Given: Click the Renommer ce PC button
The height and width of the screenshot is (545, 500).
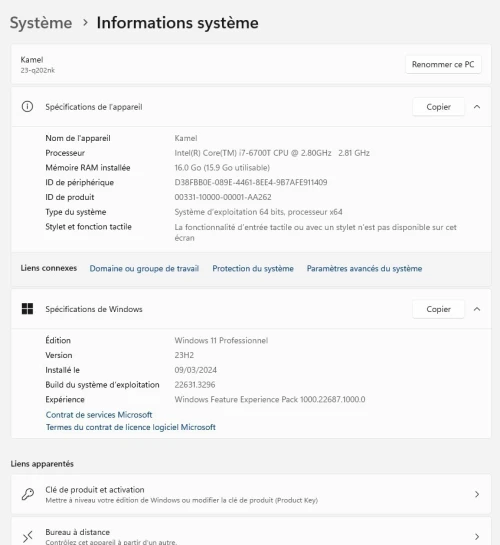Looking at the screenshot, I should [x=443, y=64].
